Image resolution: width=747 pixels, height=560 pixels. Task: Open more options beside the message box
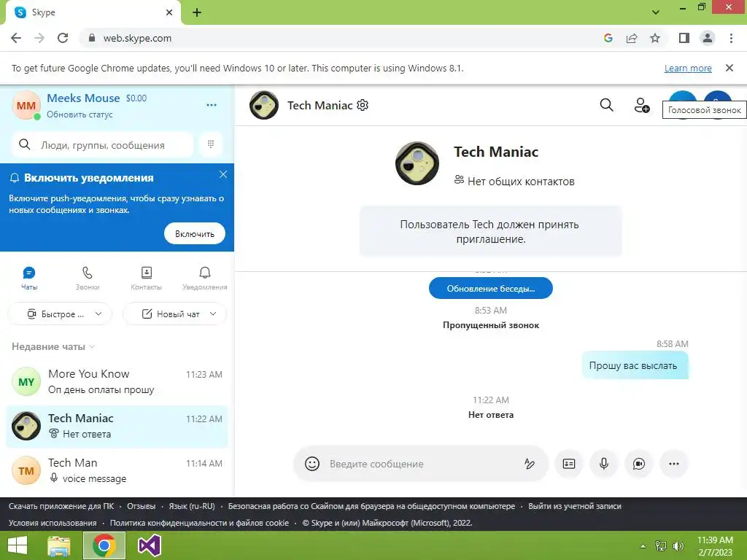point(673,464)
